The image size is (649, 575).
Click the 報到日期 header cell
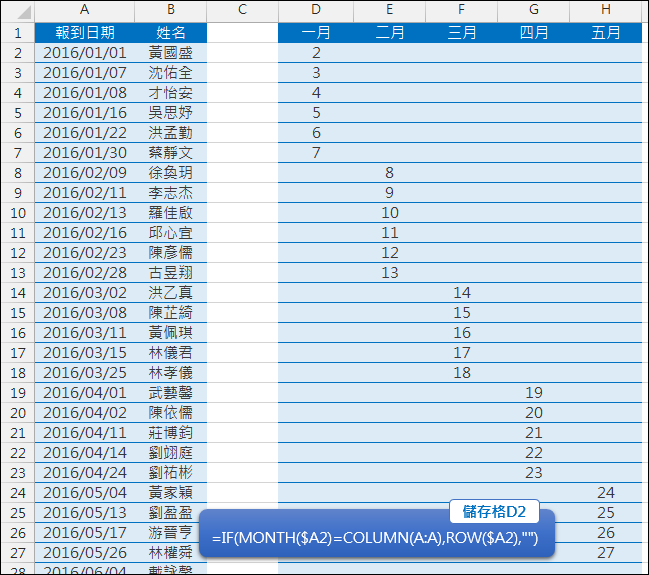pyautogui.click(x=84, y=33)
